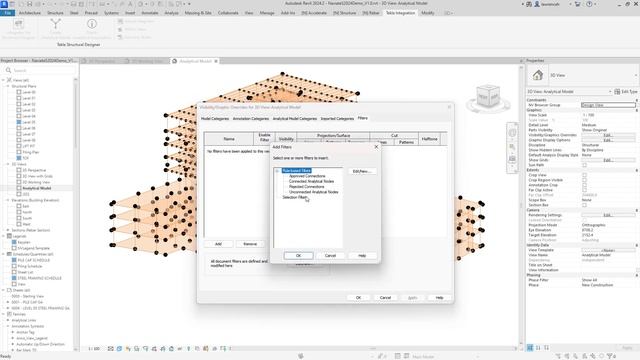Select Approved Connections filter
Image resolution: width=640 pixels, height=360 pixels.
(307, 176)
